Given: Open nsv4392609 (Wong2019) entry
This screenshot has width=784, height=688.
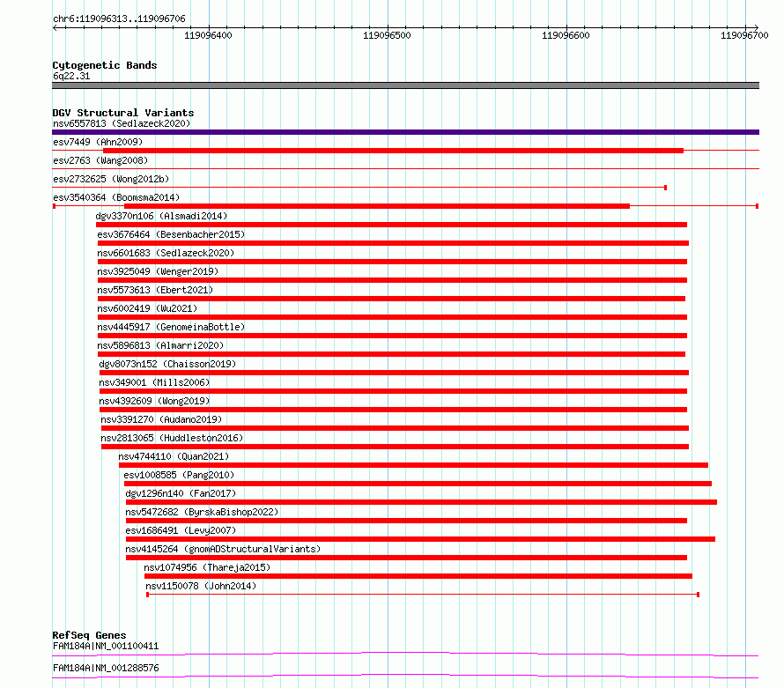Looking at the screenshot, I should click(154, 401).
